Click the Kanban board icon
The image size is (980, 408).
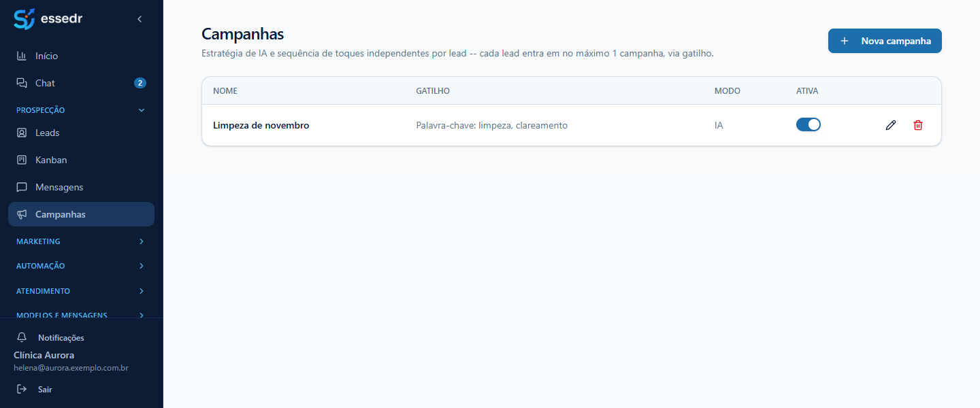pyautogui.click(x=22, y=160)
